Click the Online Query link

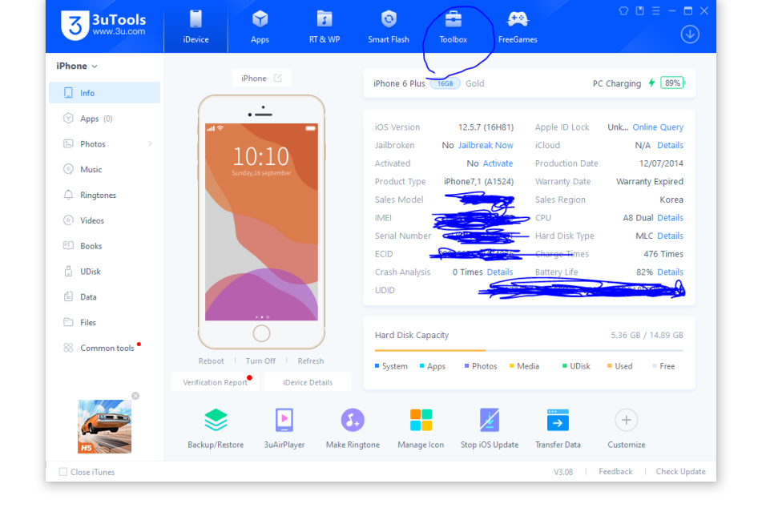click(658, 127)
